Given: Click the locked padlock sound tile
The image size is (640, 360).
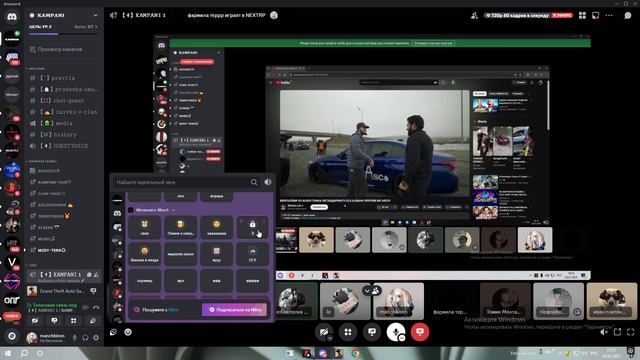Looking at the screenshot, I should click(253, 227).
